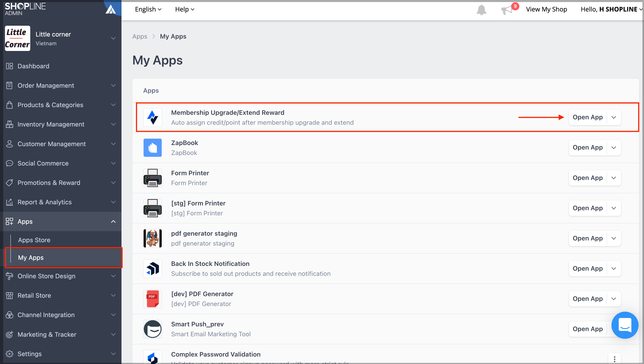Expand Customer Management menu

coord(61,144)
